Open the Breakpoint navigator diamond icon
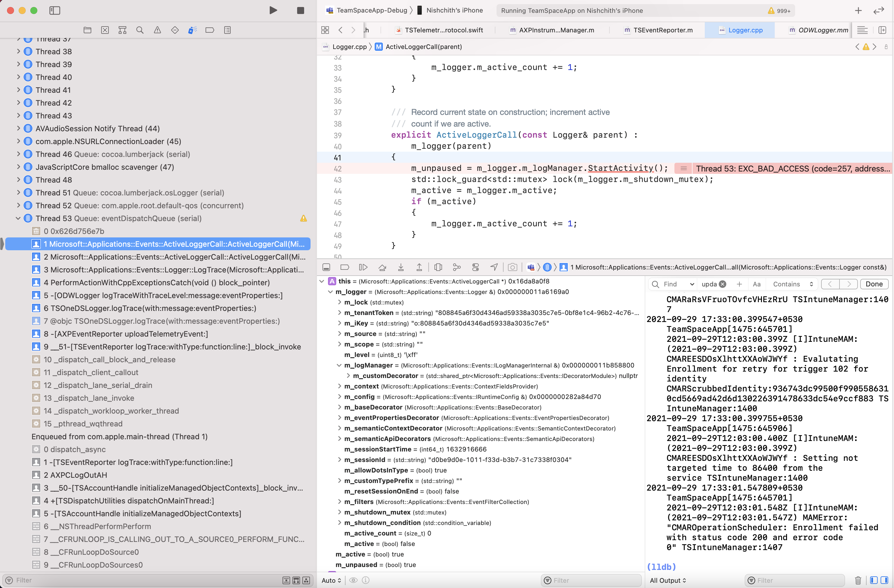The image size is (894, 588). [x=175, y=30]
